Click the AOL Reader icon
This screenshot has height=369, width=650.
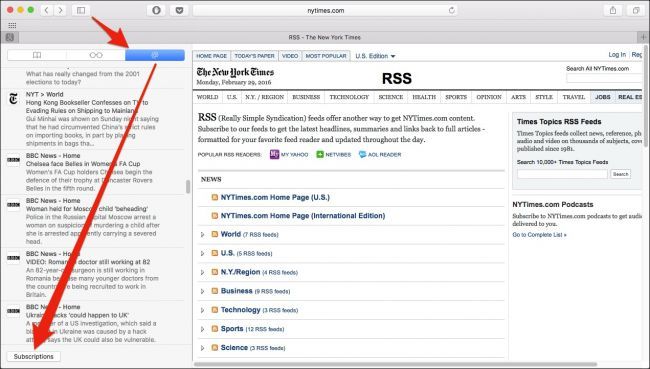362,154
